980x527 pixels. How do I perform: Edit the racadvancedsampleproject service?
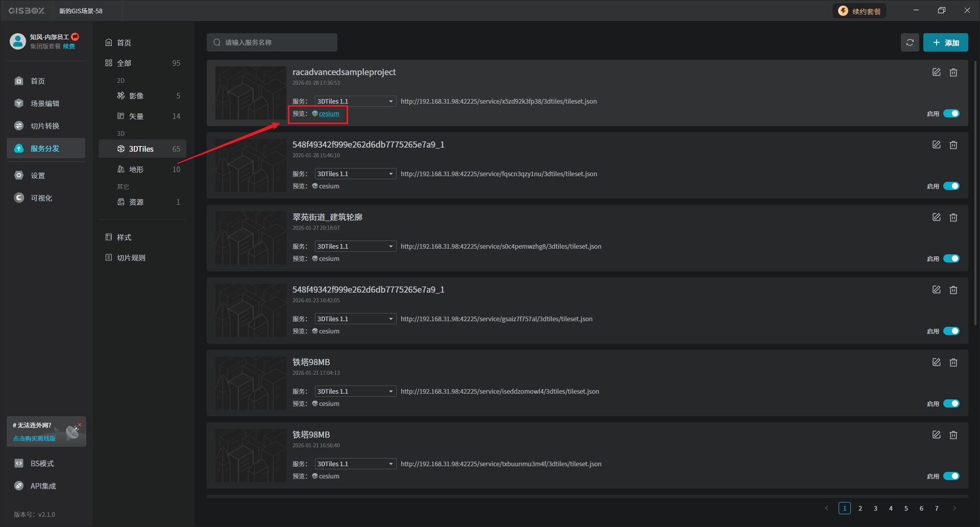(936, 73)
